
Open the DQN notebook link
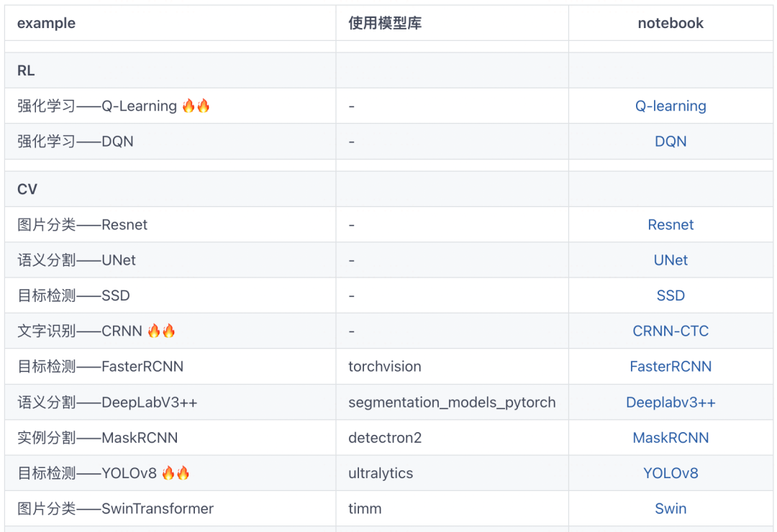(x=671, y=141)
